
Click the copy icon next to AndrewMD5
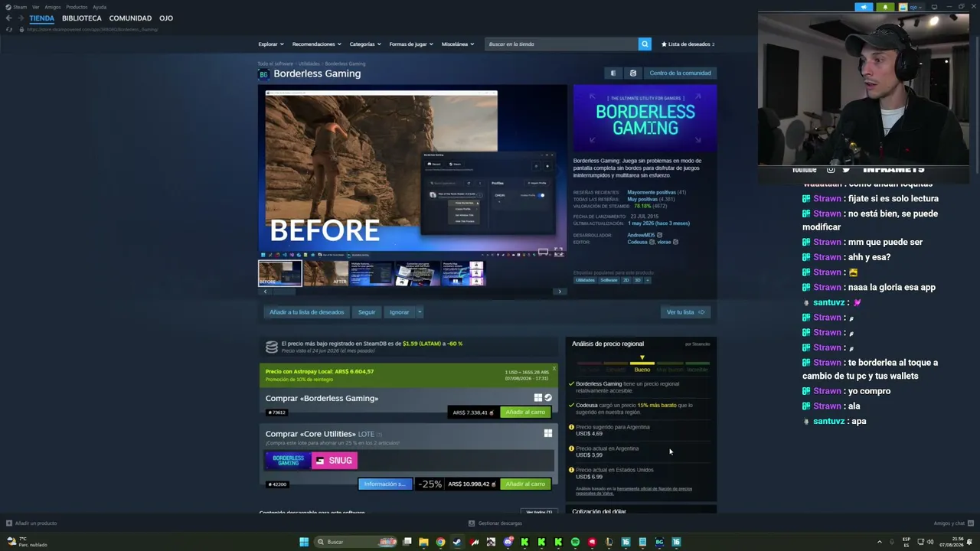[x=659, y=235]
